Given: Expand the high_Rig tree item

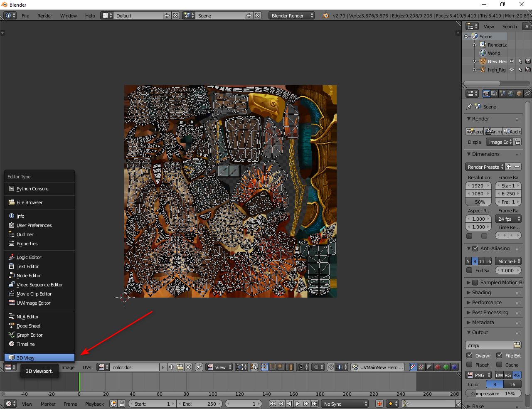Looking at the screenshot, I should (x=474, y=70).
